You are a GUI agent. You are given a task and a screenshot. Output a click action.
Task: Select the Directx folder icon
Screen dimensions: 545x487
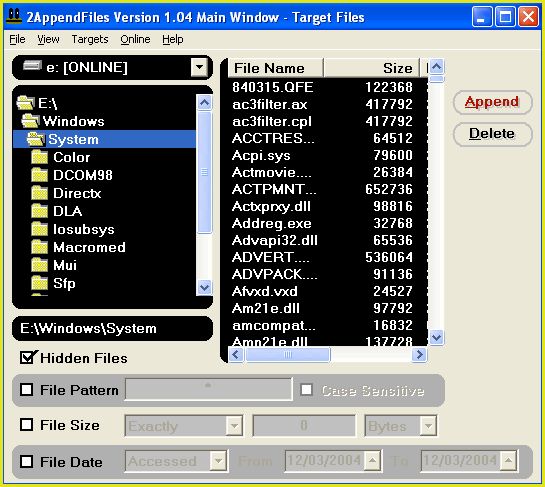point(39,193)
